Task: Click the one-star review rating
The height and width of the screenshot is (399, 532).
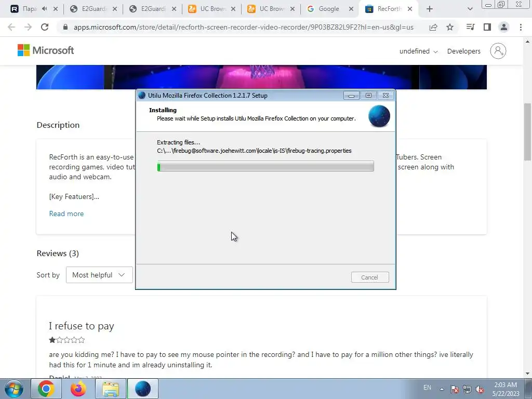Action: 66,340
